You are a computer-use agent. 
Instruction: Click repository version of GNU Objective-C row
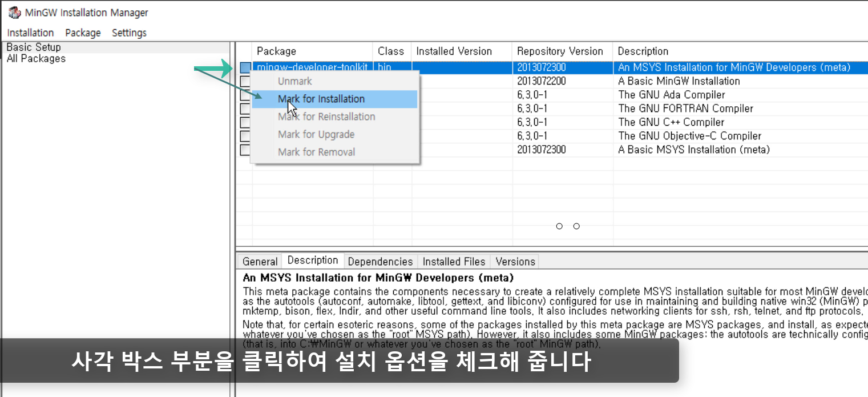(532, 136)
